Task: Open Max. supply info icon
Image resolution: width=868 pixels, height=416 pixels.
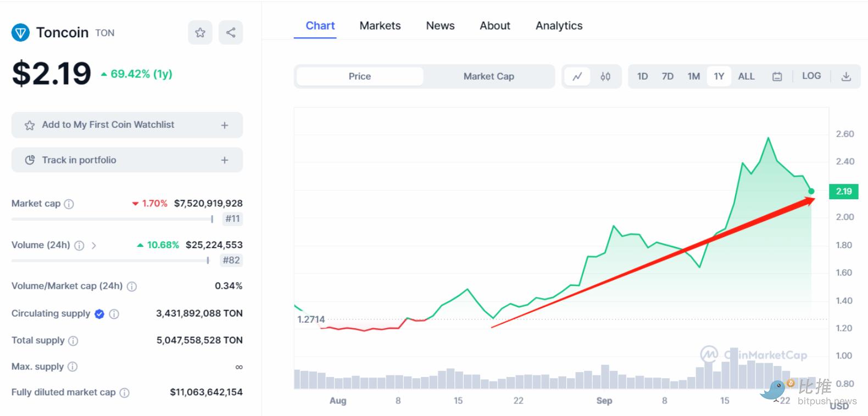Action: coord(73,367)
